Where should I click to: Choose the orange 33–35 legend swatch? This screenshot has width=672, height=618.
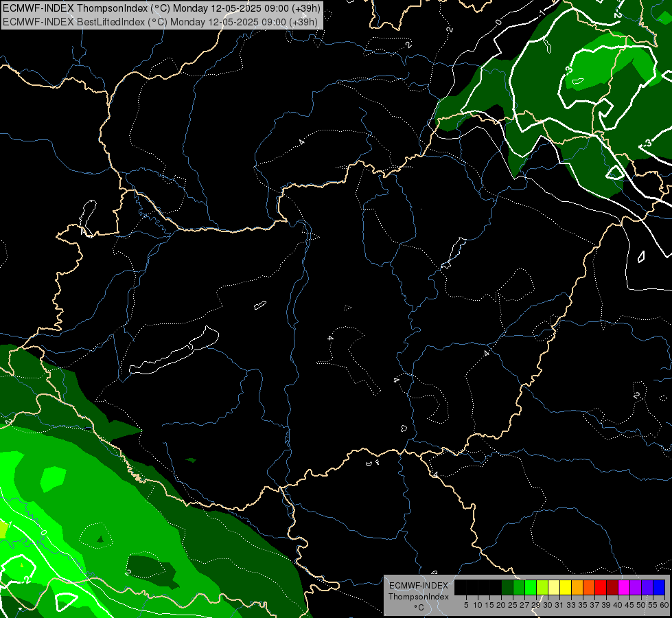point(577,587)
